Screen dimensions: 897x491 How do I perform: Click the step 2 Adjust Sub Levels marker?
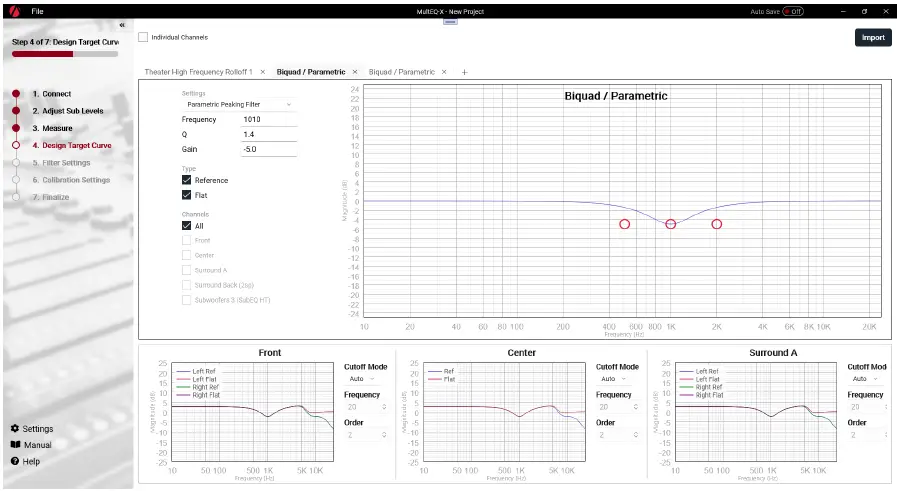pyautogui.click(x=16, y=111)
